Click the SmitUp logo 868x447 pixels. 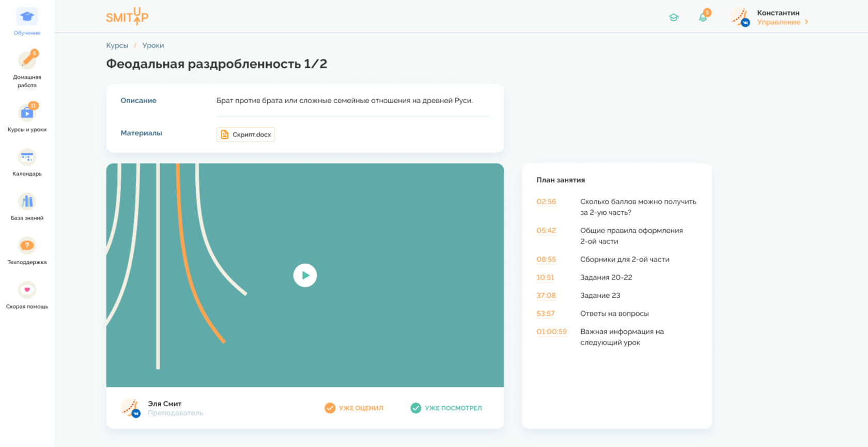[127, 17]
